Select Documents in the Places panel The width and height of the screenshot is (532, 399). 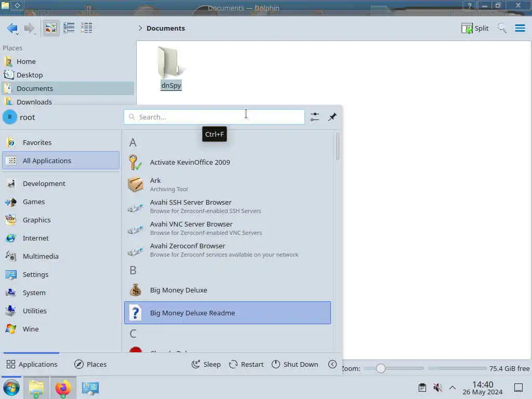(x=67, y=88)
